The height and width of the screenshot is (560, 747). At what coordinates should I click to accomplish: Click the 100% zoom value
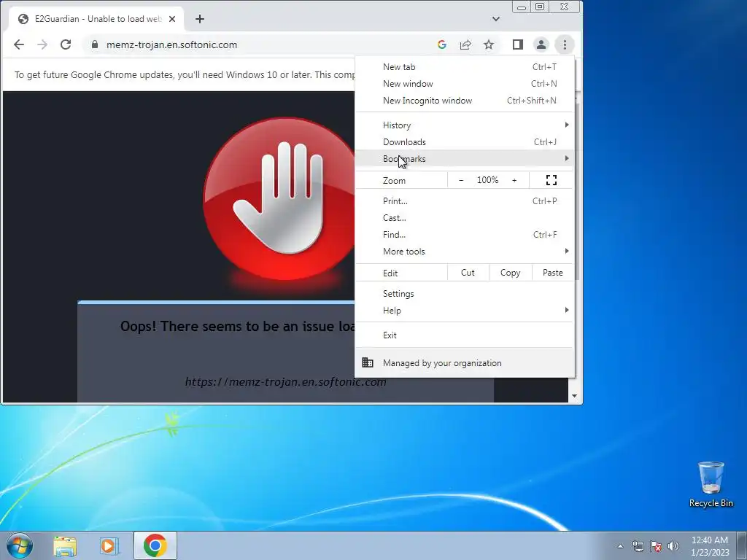487,180
